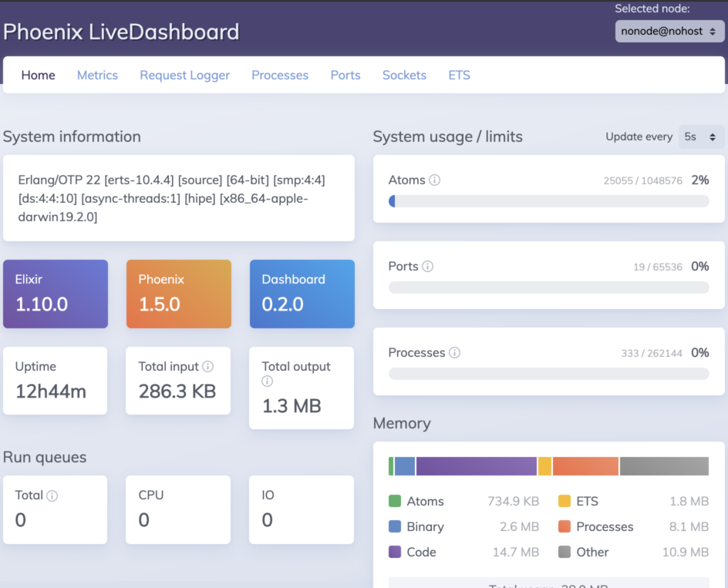This screenshot has height=588, width=728.
Task: Click the info icon next to Processes usage
Action: [454, 353]
